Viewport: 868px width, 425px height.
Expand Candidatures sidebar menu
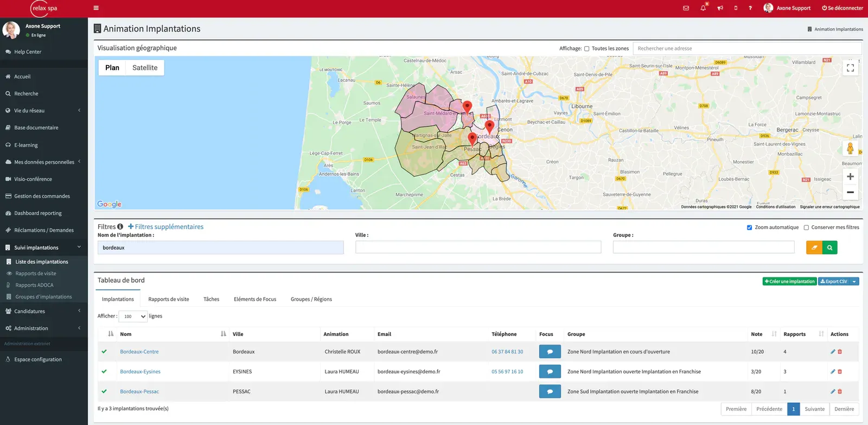point(43,312)
